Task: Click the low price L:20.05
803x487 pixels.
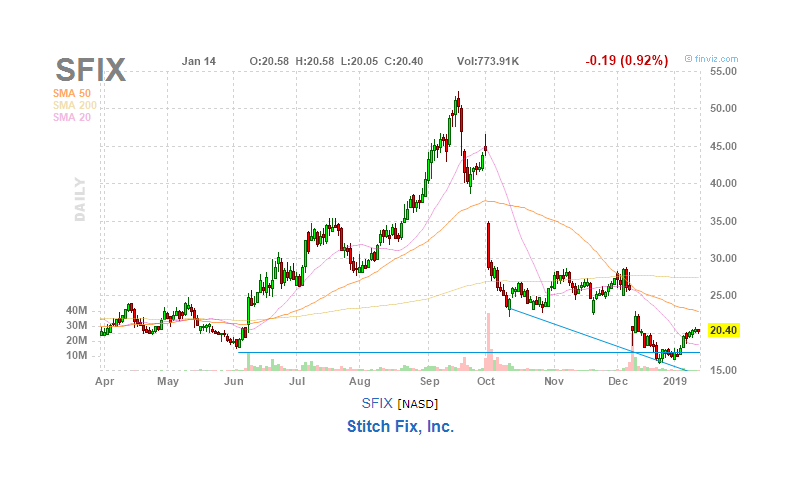Action: click(359, 61)
